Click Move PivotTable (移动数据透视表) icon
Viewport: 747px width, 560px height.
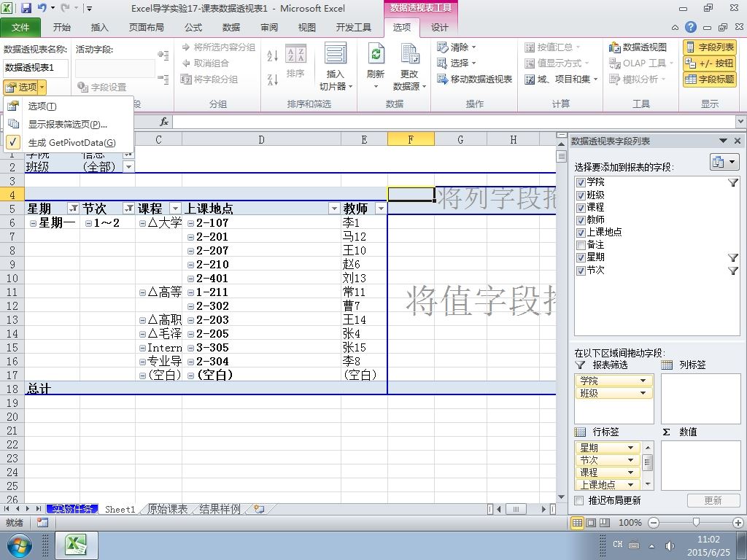coord(443,79)
